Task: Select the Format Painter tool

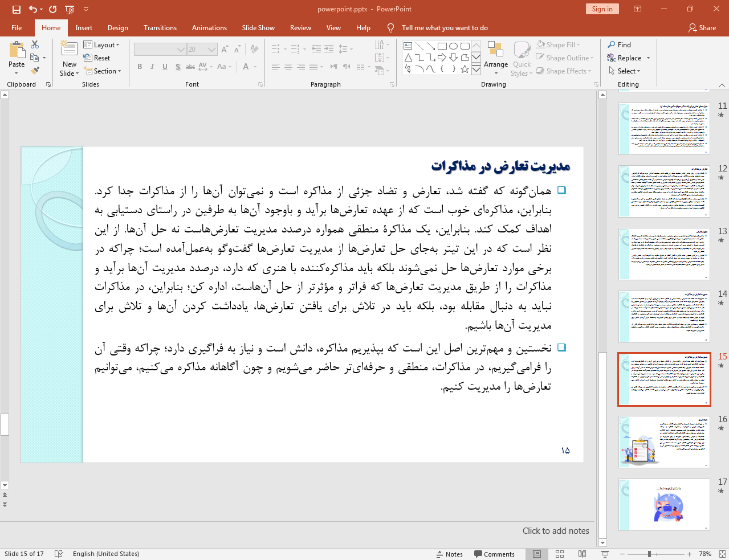Action: [34, 70]
